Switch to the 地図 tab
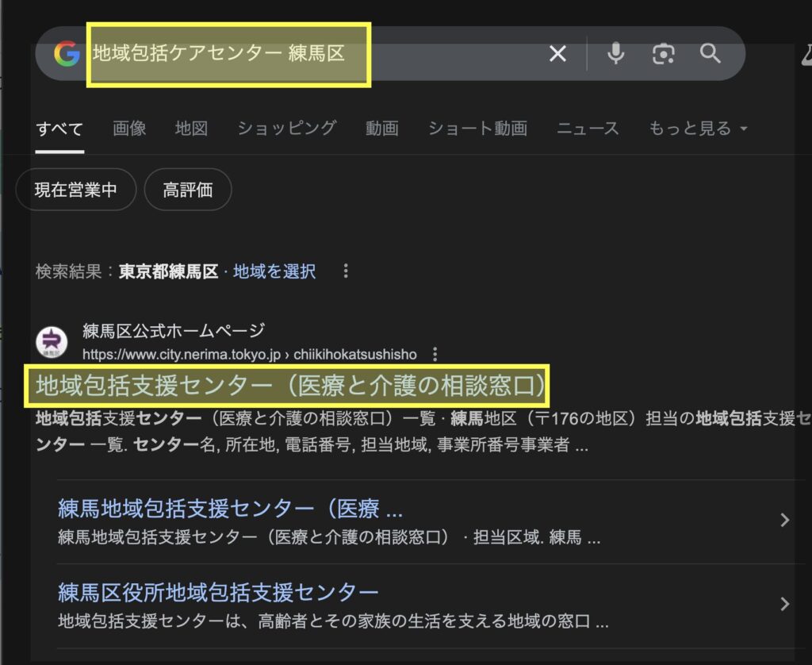 [x=192, y=128]
